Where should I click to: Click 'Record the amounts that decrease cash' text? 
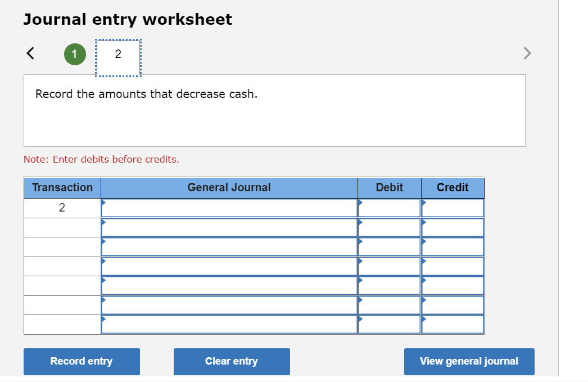coord(146,94)
